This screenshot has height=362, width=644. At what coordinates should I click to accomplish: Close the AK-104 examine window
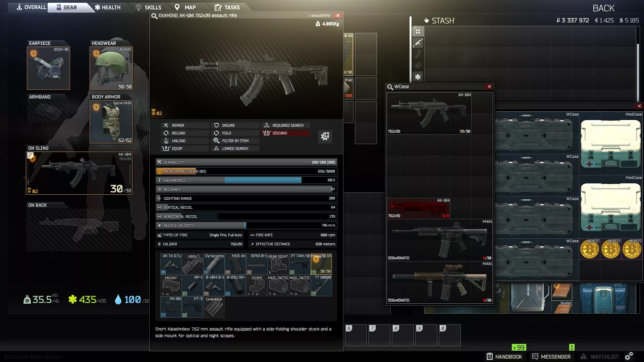[338, 15]
